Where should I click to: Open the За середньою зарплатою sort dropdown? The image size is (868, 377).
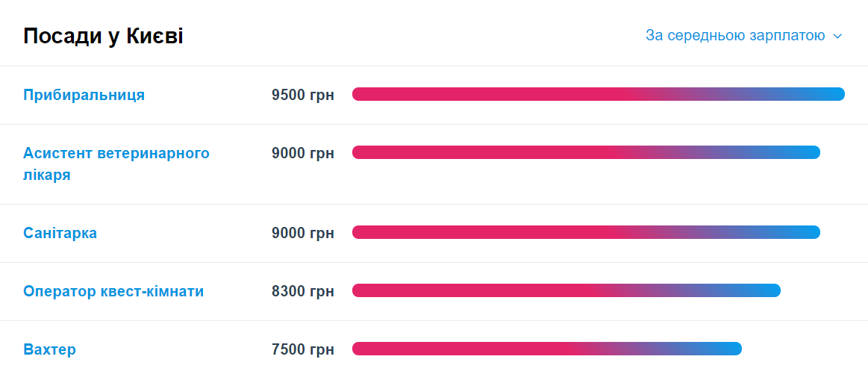tap(743, 36)
